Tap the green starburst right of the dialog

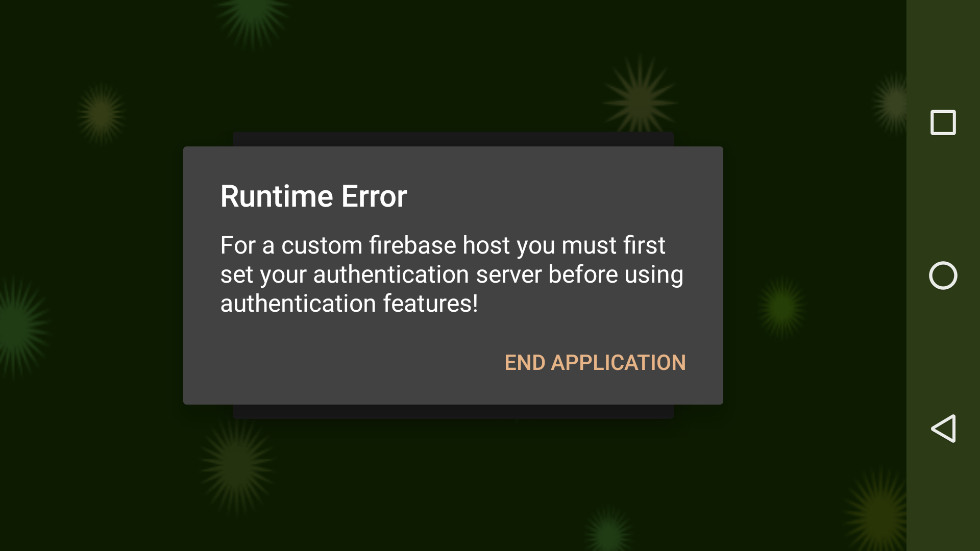[782, 307]
